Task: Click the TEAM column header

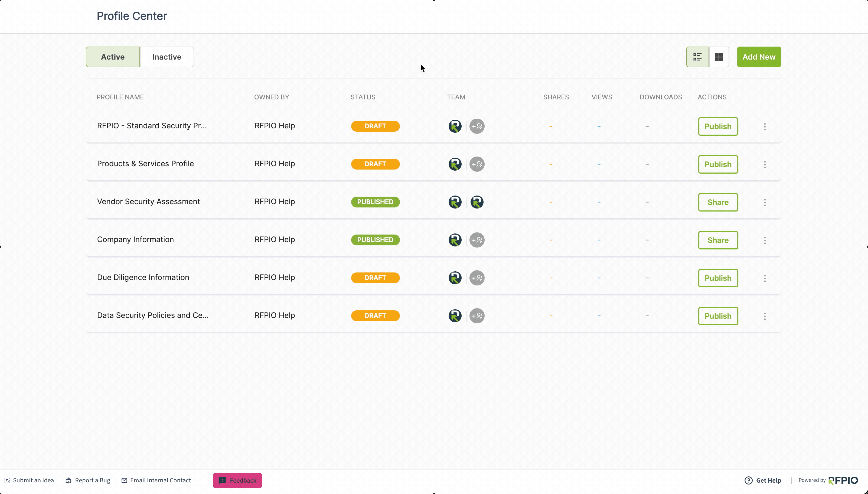Action: pos(456,97)
